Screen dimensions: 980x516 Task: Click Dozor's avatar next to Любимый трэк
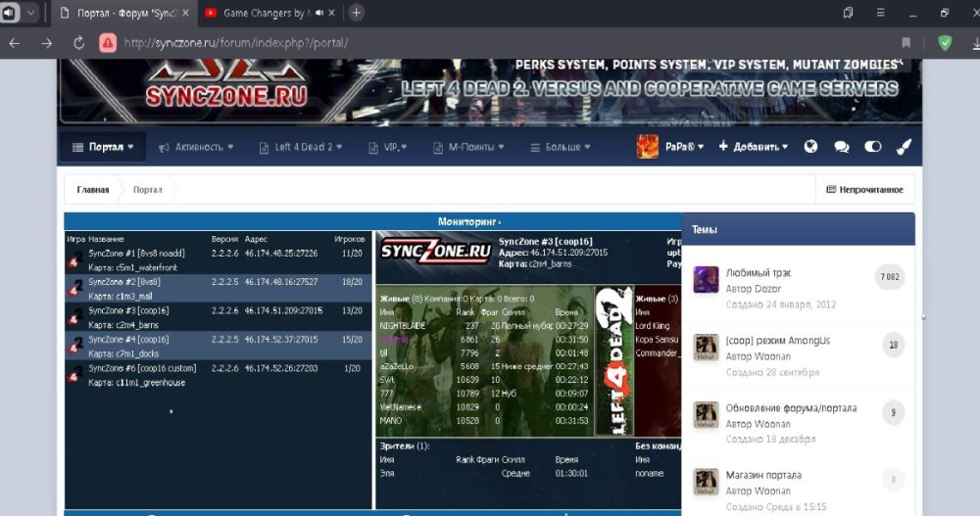tap(706, 279)
